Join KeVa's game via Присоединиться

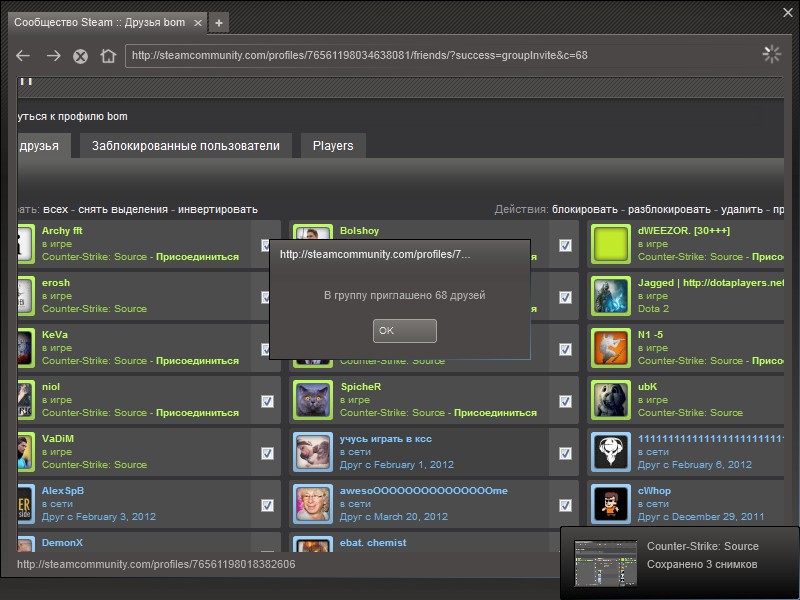197,361
